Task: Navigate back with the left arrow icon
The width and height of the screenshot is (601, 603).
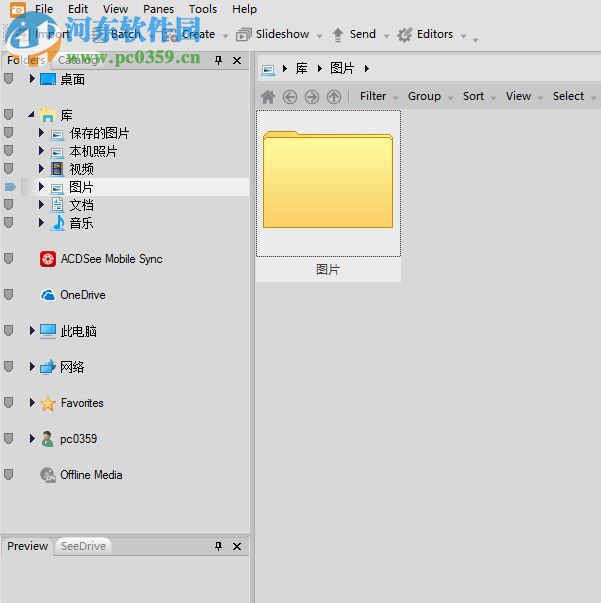Action: point(290,97)
